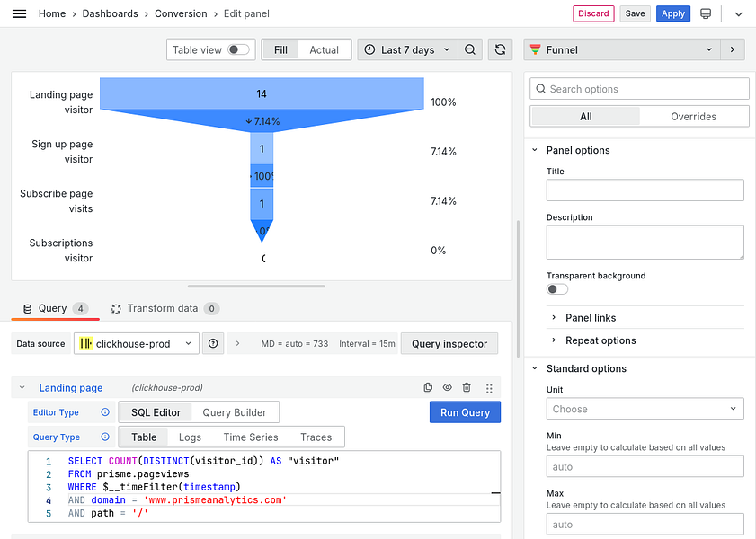This screenshot has width=756, height=539.
Task: Expand the Panel links section
Action: tap(591, 317)
